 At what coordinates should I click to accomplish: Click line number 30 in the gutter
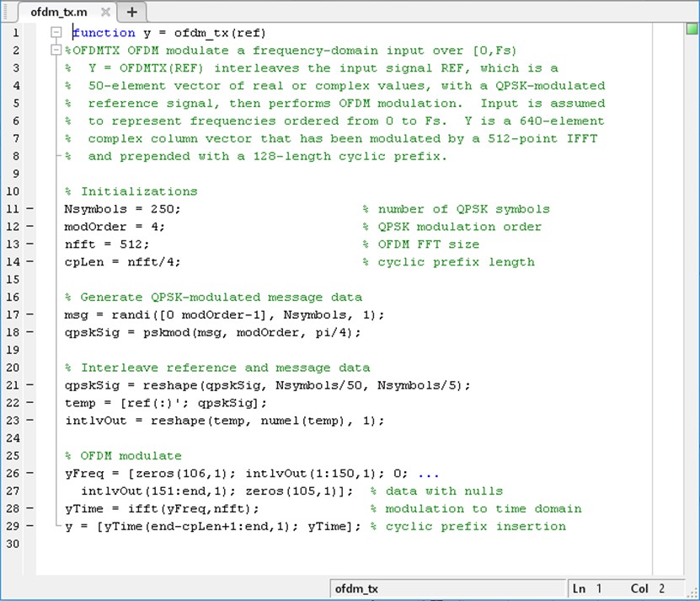point(13,544)
